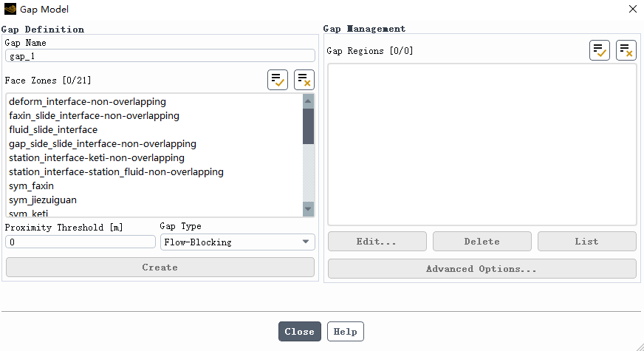Select all Face Zones icon
The image size is (644, 351).
point(278,80)
